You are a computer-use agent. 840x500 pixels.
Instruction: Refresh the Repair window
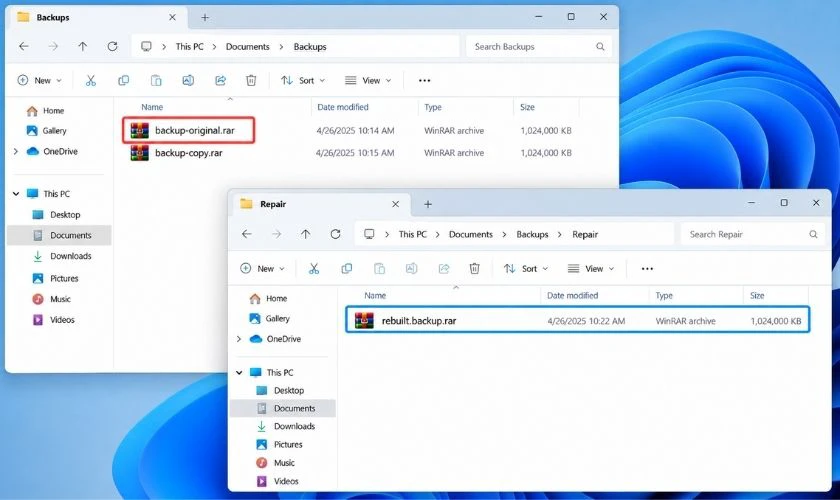pos(335,234)
